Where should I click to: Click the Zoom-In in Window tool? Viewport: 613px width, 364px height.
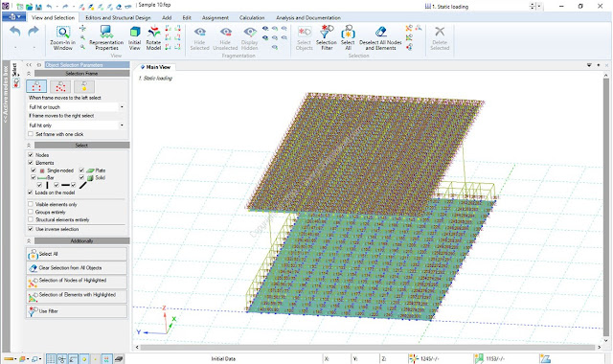[x=62, y=37]
